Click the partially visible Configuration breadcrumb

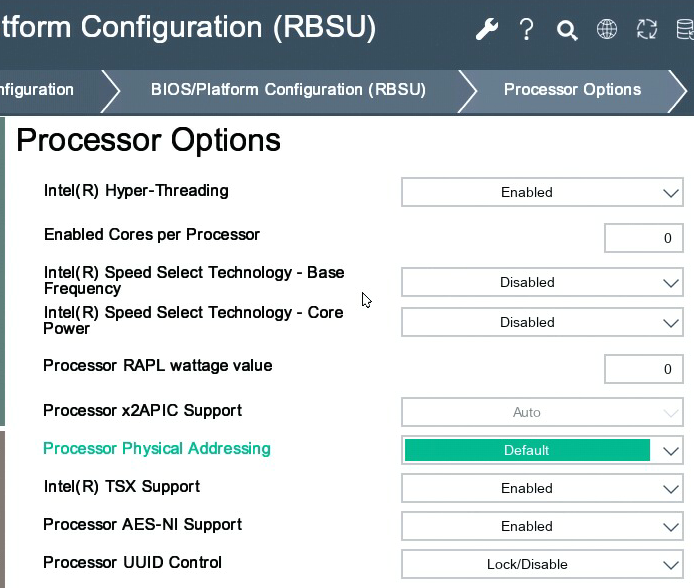coord(38,90)
